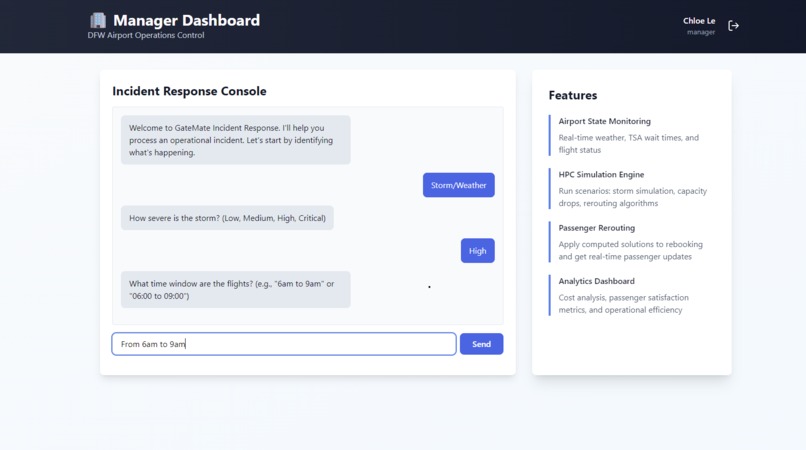The image size is (806, 450).
Task: Click the Apply computed solutions description
Action: click(x=631, y=250)
